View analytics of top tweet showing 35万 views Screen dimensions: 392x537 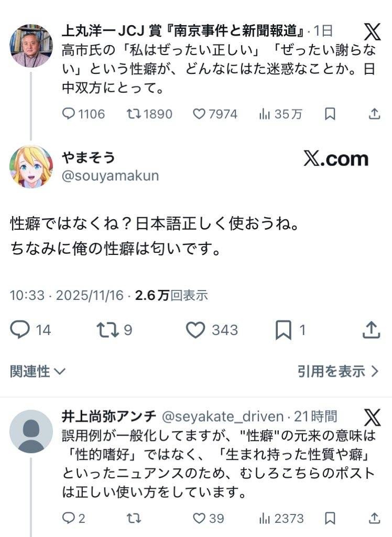pyautogui.click(x=265, y=114)
